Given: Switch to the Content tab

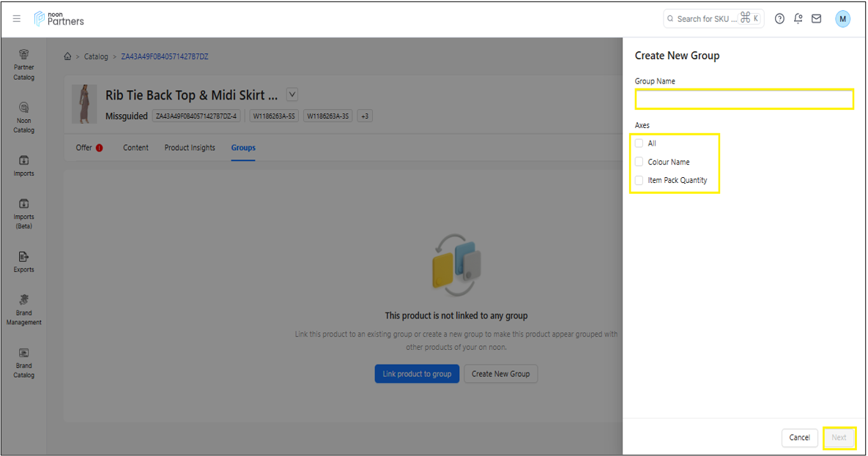Looking at the screenshot, I should [x=136, y=148].
